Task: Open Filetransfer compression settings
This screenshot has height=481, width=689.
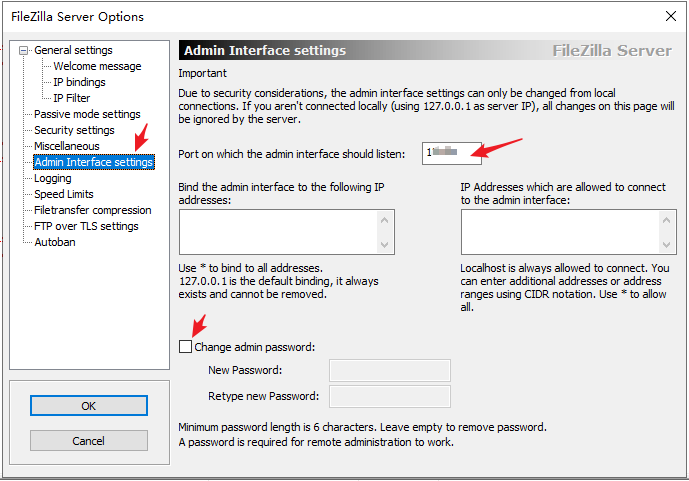Action: pos(93,210)
